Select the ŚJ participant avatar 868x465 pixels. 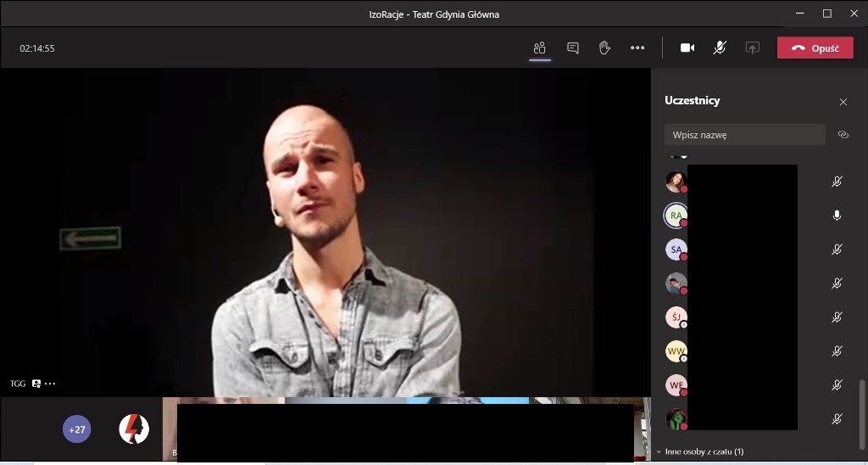coord(676,317)
